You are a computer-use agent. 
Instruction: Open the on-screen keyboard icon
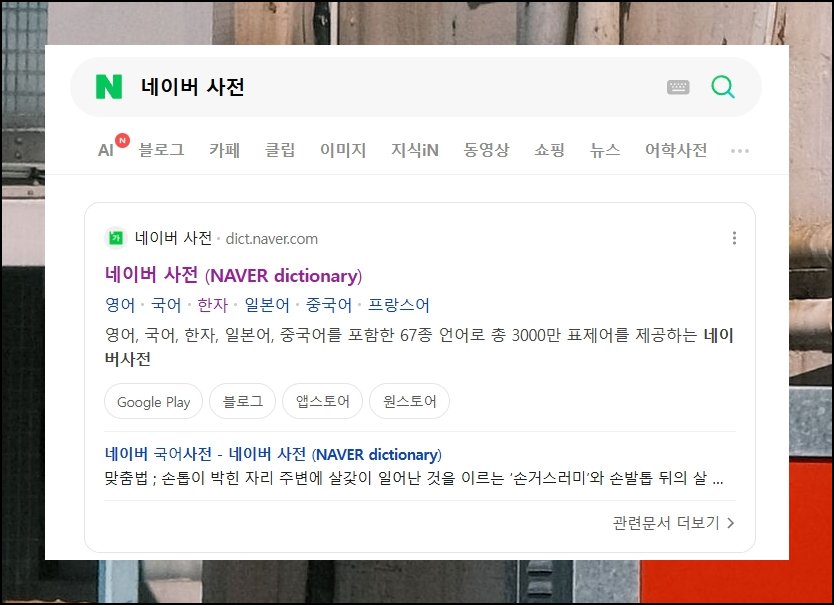coord(678,87)
